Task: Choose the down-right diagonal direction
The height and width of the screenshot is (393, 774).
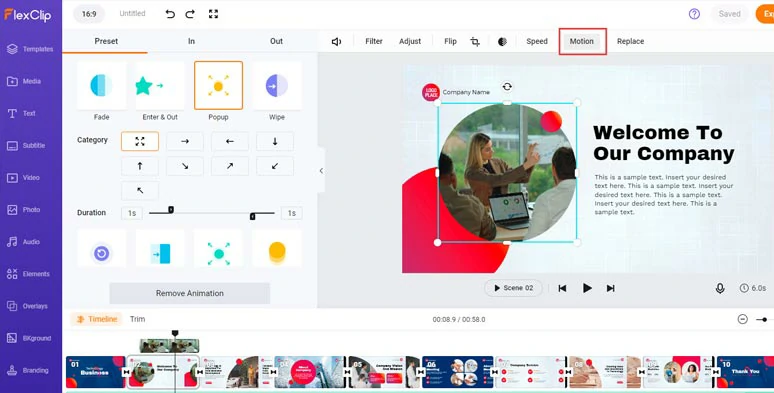Action: (185, 166)
